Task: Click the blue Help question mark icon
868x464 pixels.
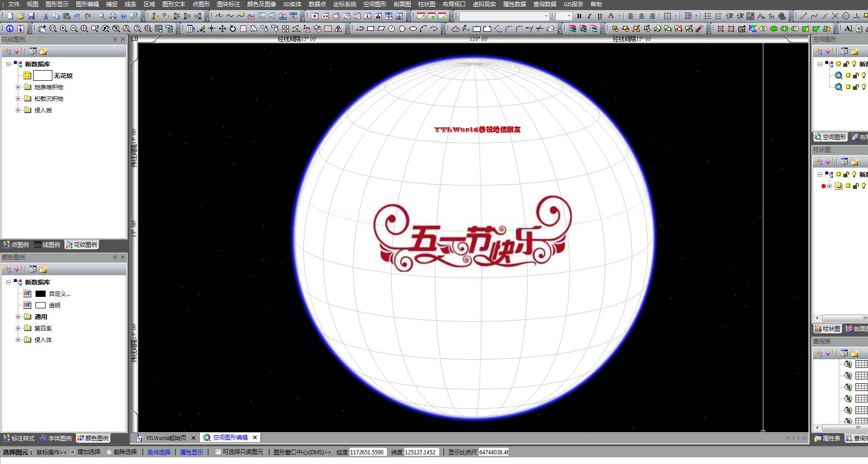Action: point(123,16)
